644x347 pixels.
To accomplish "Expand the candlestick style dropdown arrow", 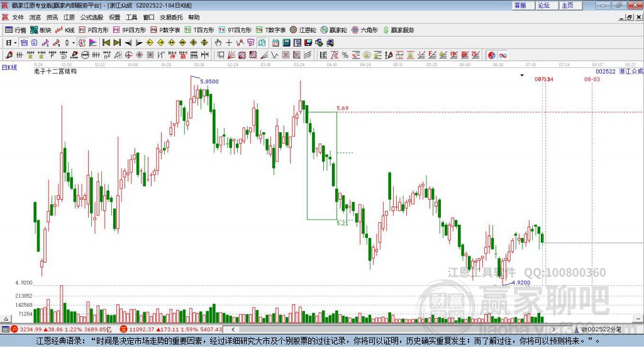I will point(74,43).
